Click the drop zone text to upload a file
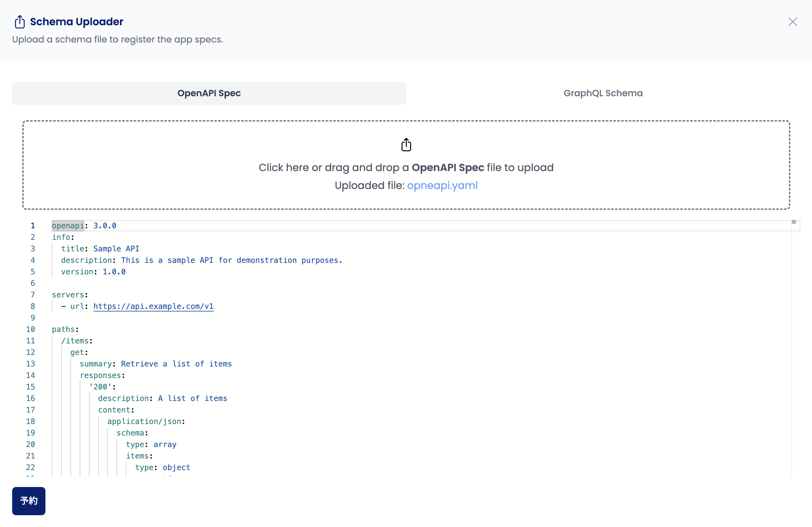 pyautogui.click(x=406, y=168)
